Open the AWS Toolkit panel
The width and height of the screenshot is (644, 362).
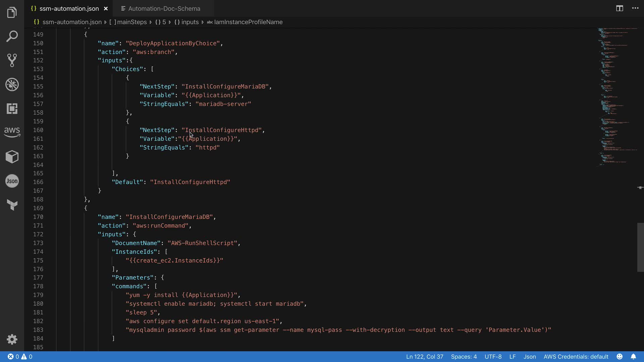[x=12, y=132]
